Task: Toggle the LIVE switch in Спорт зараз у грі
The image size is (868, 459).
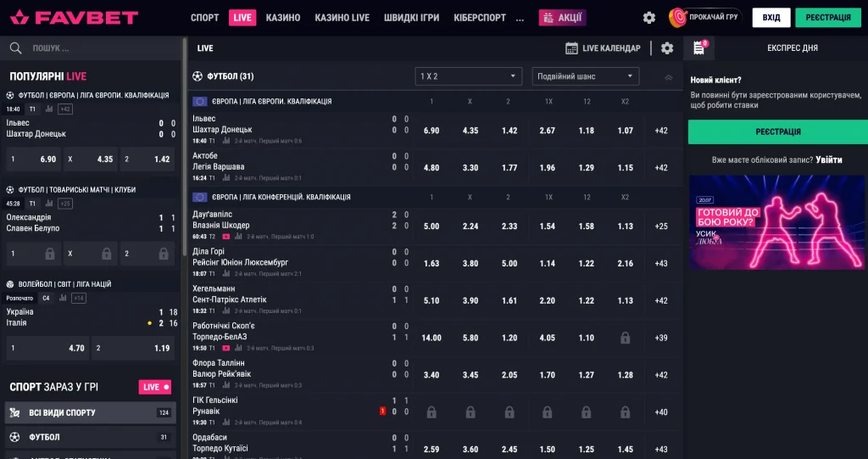Action: click(154, 387)
